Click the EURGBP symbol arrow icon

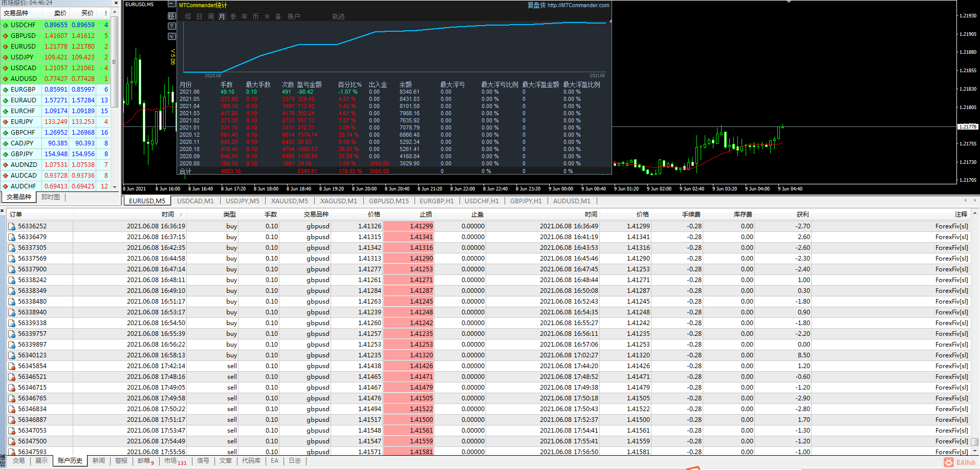tap(6, 90)
